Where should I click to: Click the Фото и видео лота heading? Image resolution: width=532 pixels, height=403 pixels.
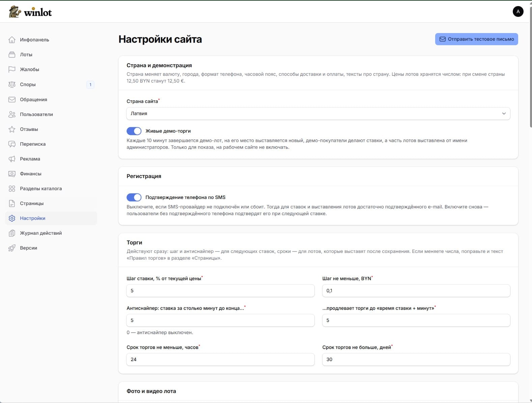(151, 391)
